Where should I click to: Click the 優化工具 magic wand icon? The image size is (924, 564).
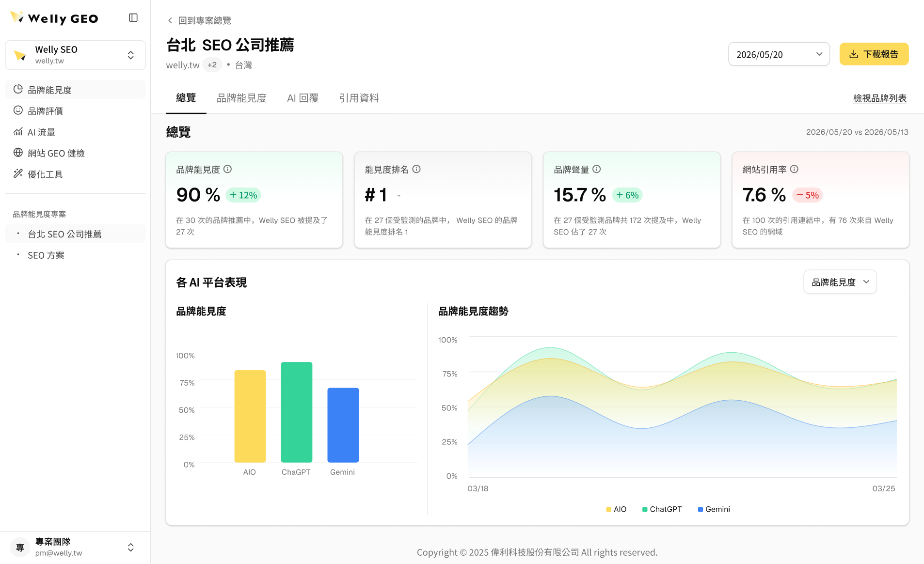tap(18, 173)
